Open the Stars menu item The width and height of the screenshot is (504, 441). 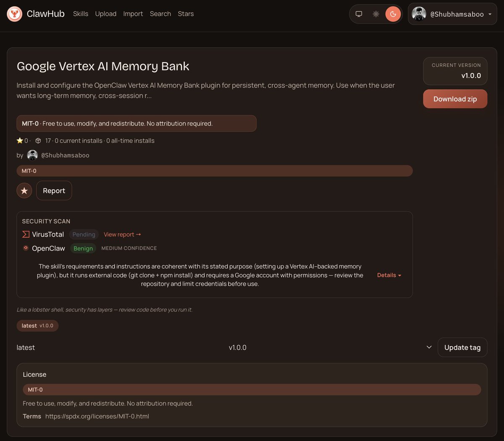[x=186, y=14]
